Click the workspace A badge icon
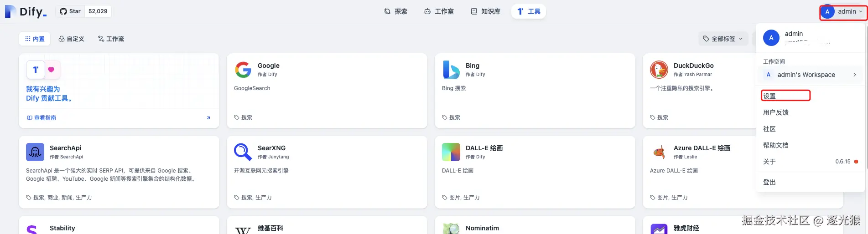868x234 pixels. 769,75
